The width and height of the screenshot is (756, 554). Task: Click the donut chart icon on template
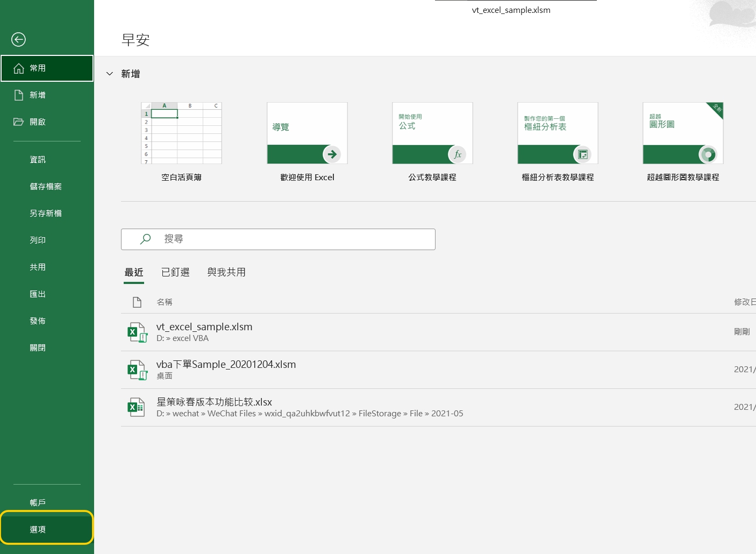click(x=708, y=154)
